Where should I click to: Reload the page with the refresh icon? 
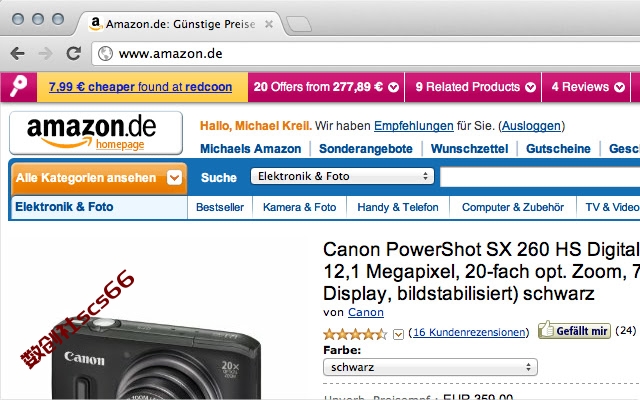point(73,53)
